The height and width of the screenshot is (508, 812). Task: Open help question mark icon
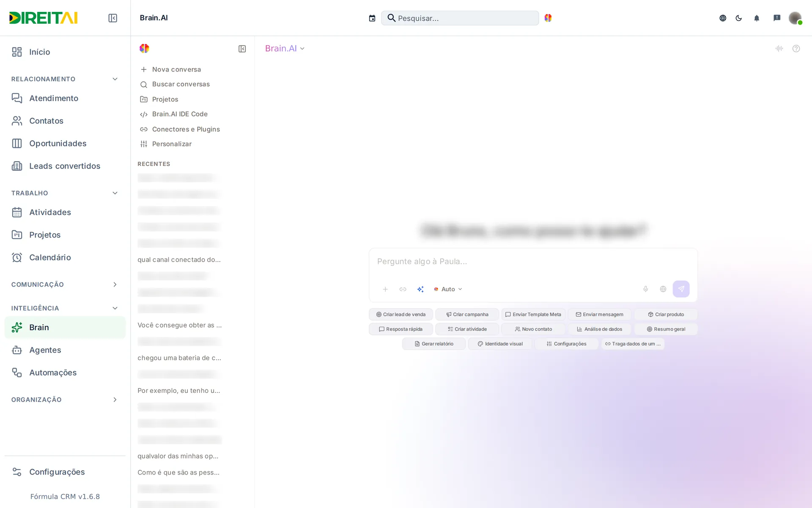[x=796, y=49]
